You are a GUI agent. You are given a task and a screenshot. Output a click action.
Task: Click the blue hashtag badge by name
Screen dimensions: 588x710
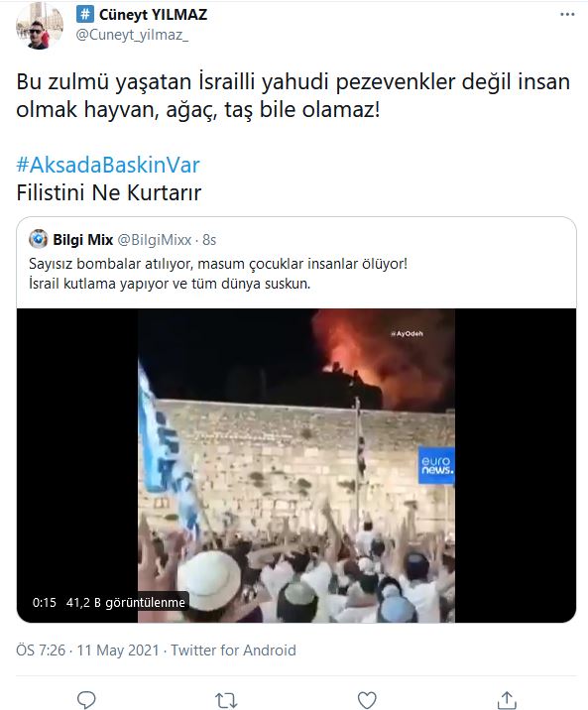(x=84, y=15)
